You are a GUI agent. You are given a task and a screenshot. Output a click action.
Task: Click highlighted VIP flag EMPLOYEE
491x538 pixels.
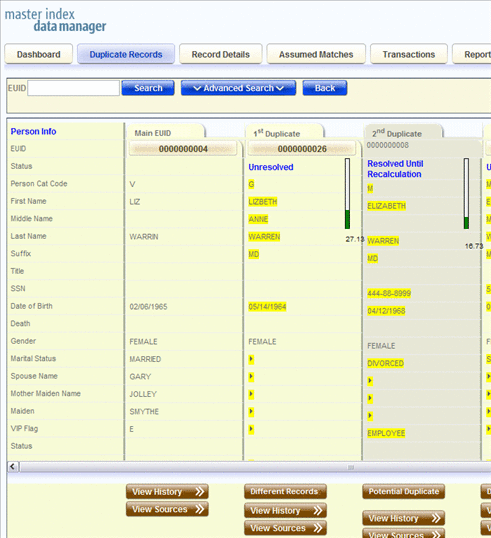click(386, 433)
